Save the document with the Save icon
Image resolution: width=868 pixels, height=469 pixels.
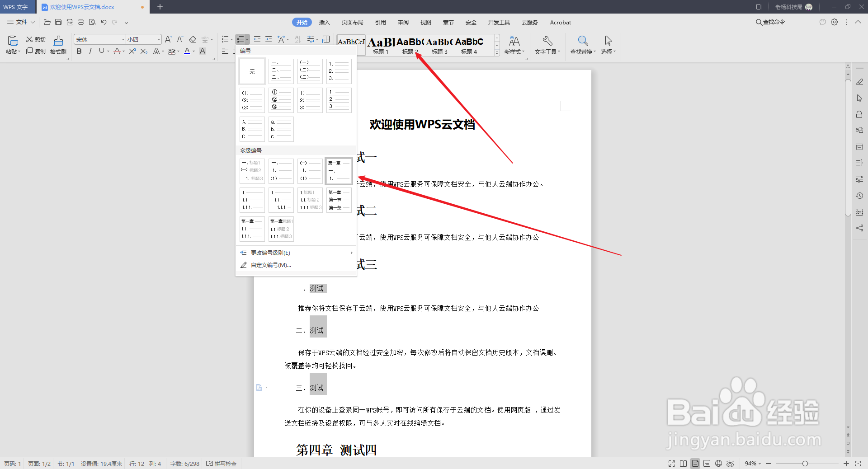click(x=58, y=22)
